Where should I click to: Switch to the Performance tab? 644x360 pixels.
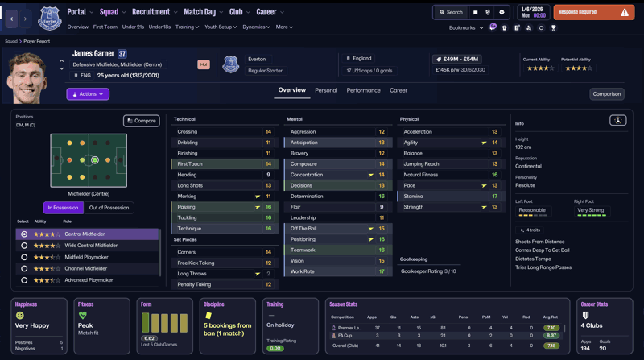click(x=364, y=90)
